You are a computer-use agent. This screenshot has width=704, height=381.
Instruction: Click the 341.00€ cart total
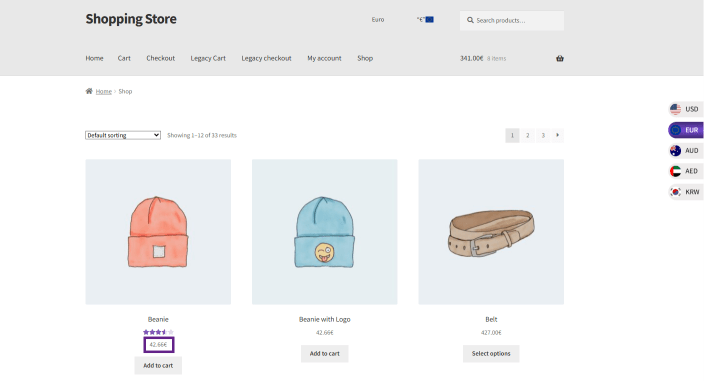(x=471, y=58)
